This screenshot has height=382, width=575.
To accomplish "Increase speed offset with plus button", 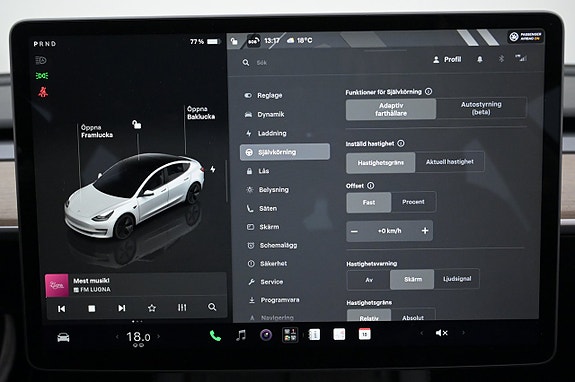I will (425, 231).
